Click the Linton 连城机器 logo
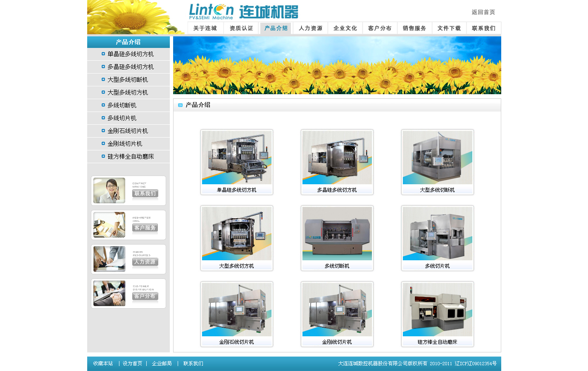The height and width of the screenshot is (371, 588). coord(243,12)
